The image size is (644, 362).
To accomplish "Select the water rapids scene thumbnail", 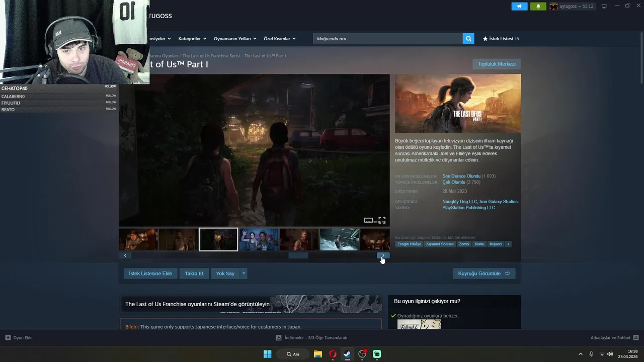I will (x=340, y=239).
